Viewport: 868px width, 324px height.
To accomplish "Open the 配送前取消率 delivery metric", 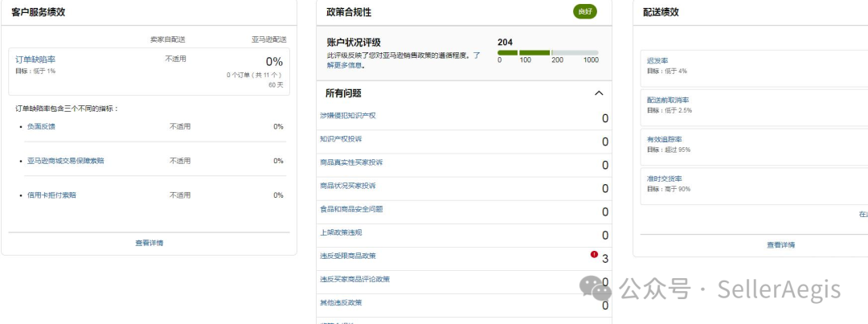I will [x=668, y=100].
